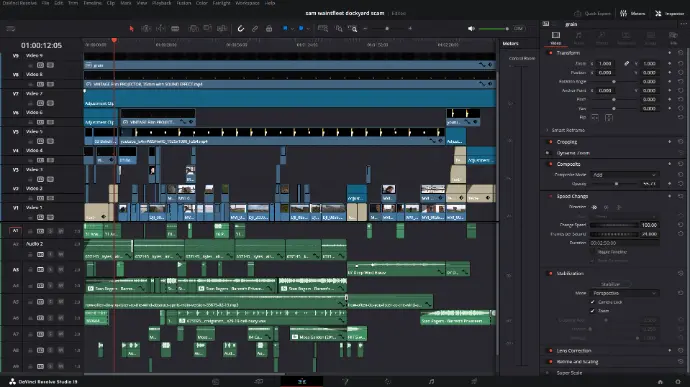690x387 pixels.
Task: Click the Insert Clip toolbar icon
Action: tap(193, 29)
